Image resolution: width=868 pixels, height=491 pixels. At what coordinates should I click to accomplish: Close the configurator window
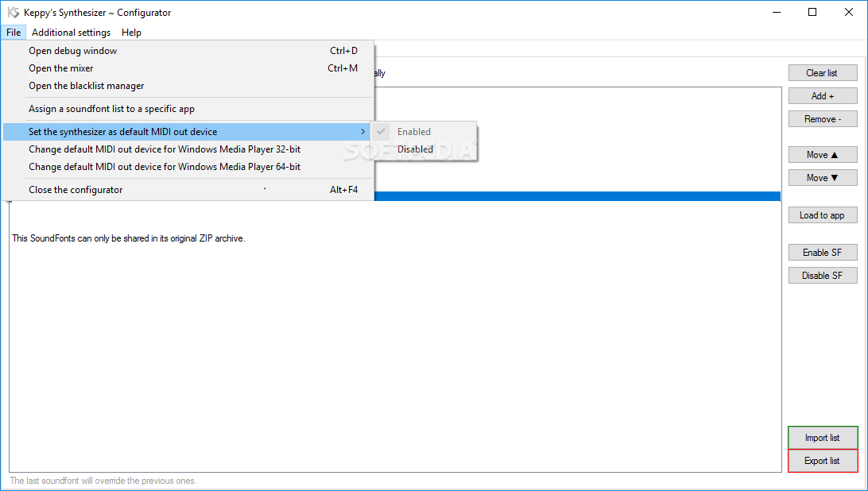[x=849, y=12]
